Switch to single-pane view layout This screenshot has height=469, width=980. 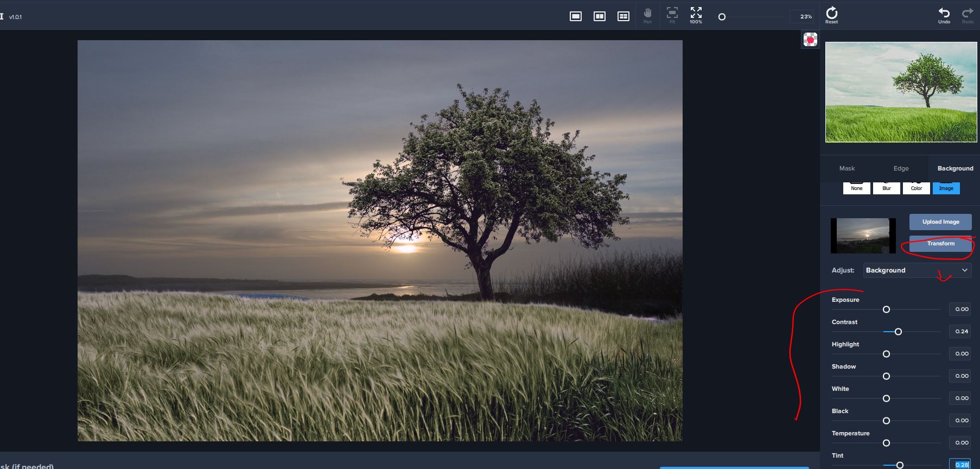(576, 16)
